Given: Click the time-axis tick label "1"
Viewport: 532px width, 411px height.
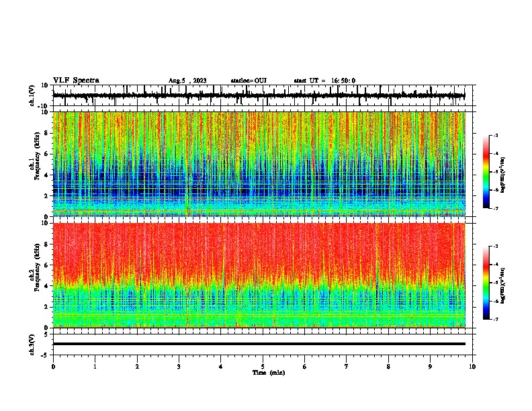Looking at the screenshot, I should 95,367.
